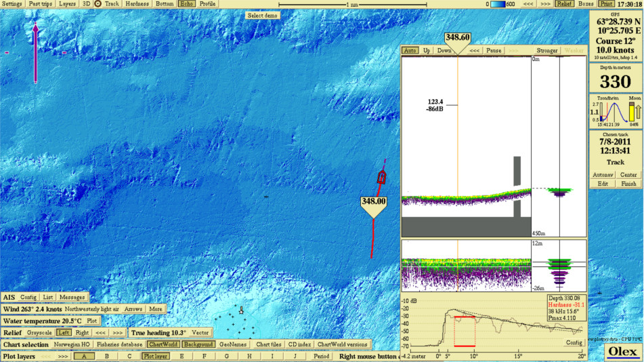This screenshot has width=644, height=362.
Task: Select Left relief lighting
Action: pos(63,332)
